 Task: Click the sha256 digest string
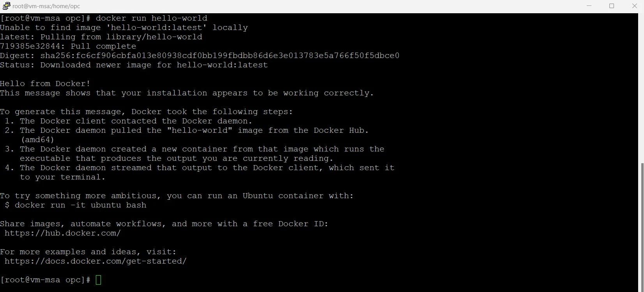(x=220, y=56)
